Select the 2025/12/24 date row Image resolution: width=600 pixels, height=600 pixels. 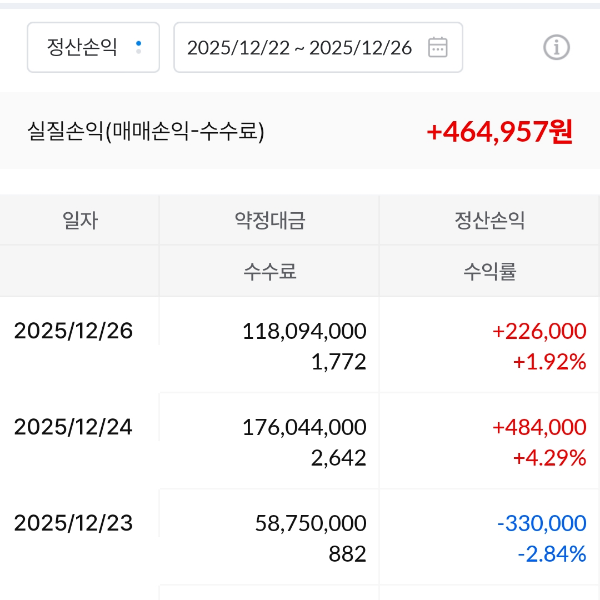(x=73, y=427)
